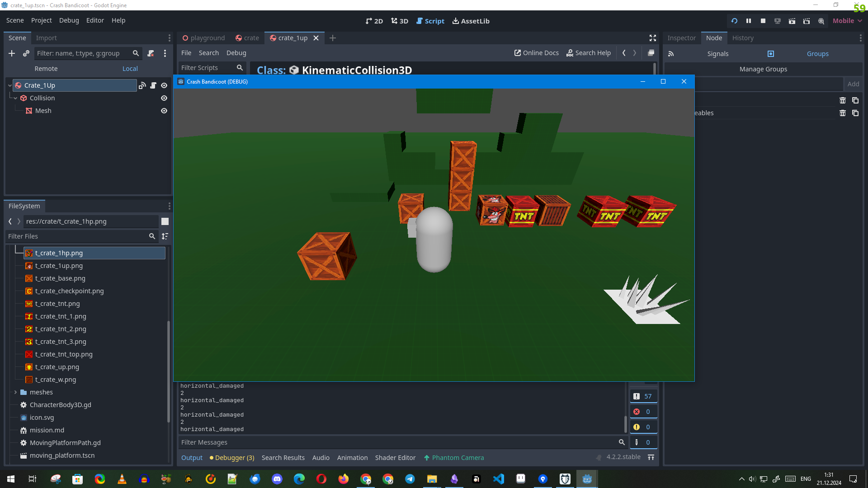Viewport: 868px width, 488px height.
Task: Go to next script history
Action: coord(635,53)
